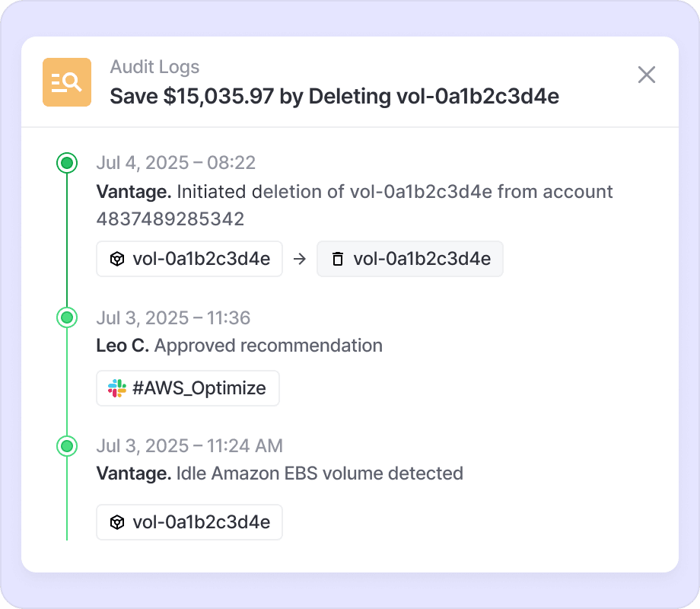The width and height of the screenshot is (700, 609).
Task: Click the Save $15,035.97 dialog title
Action: pyautogui.click(x=335, y=96)
